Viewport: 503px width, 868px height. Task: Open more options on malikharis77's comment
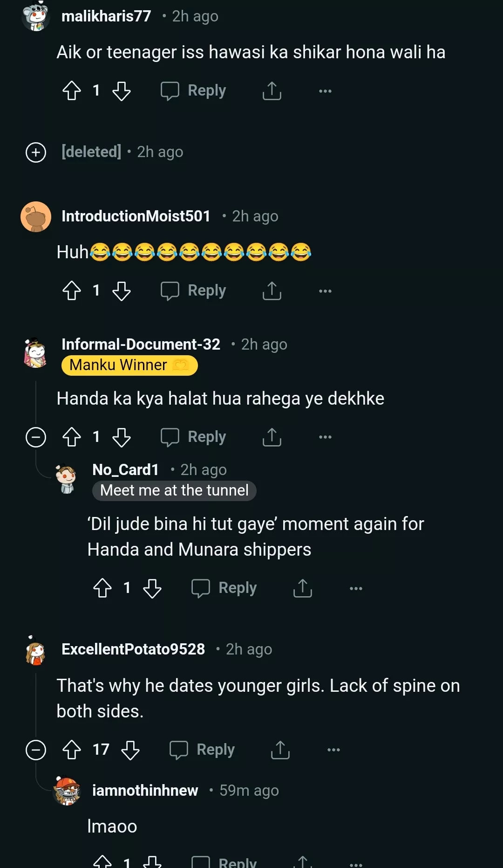325,91
